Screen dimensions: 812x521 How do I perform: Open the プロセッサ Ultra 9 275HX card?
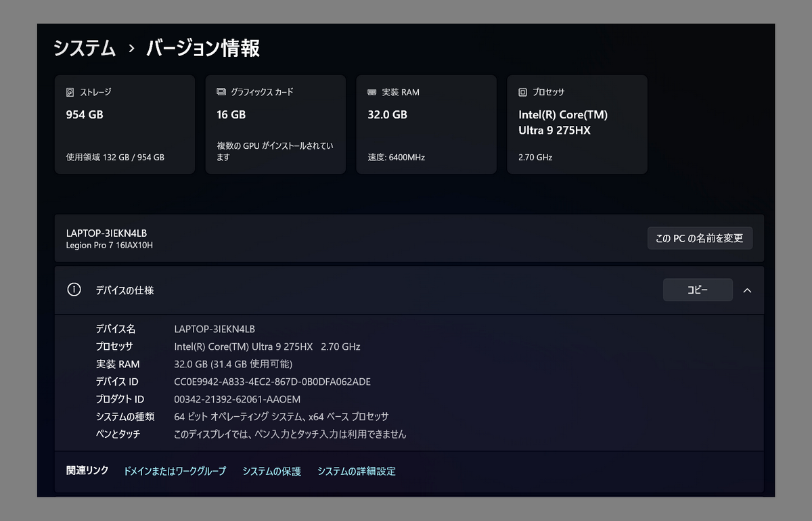(577, 124)
